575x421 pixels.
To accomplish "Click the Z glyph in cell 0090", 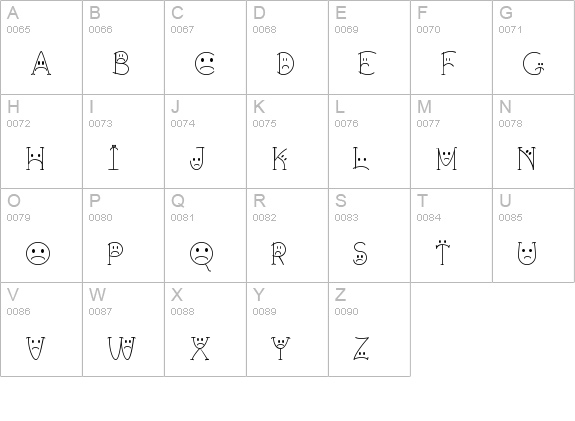I will coord(361,348).
